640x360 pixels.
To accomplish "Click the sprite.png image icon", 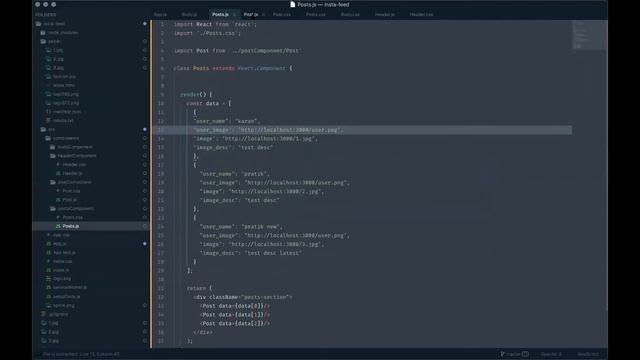I will tap(49, 305).
